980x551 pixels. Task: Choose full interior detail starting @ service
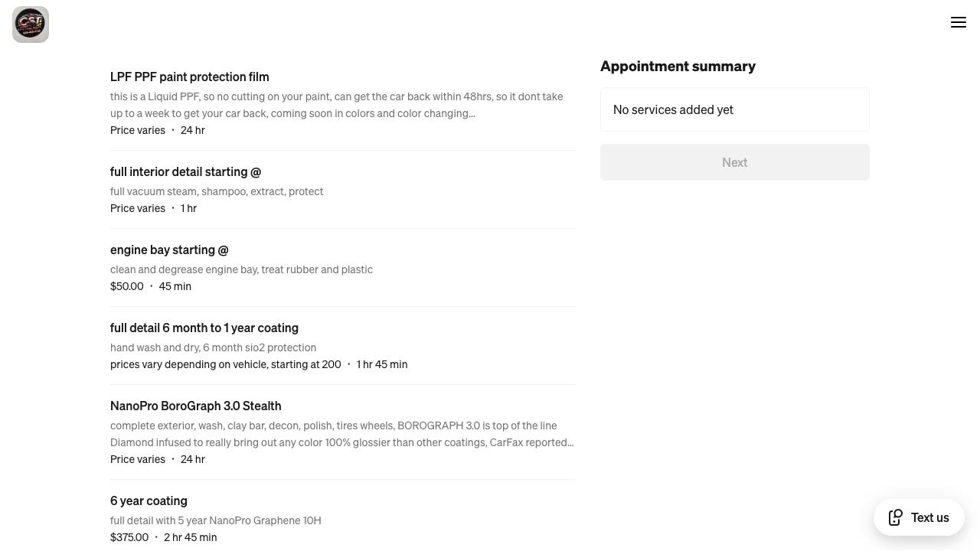point(185,171)
